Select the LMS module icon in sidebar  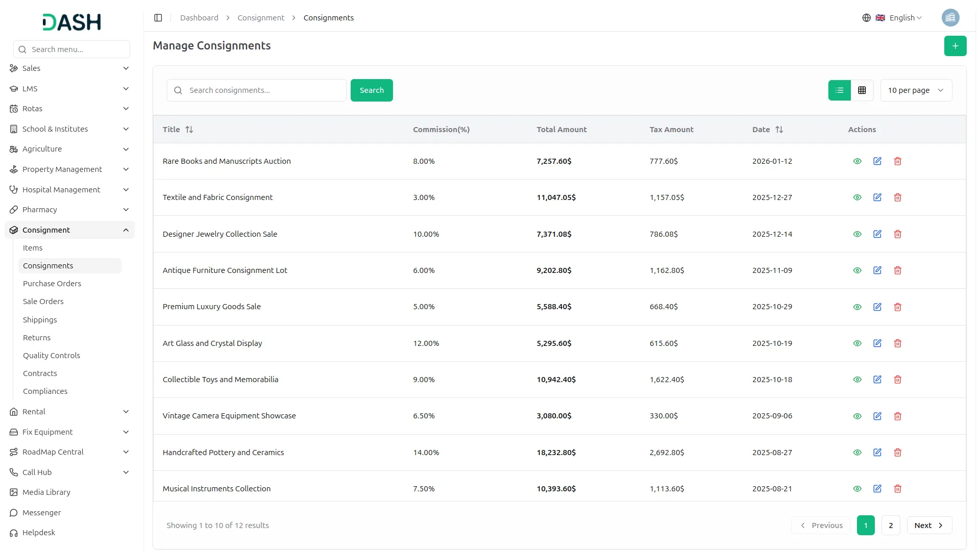point(13,88)
